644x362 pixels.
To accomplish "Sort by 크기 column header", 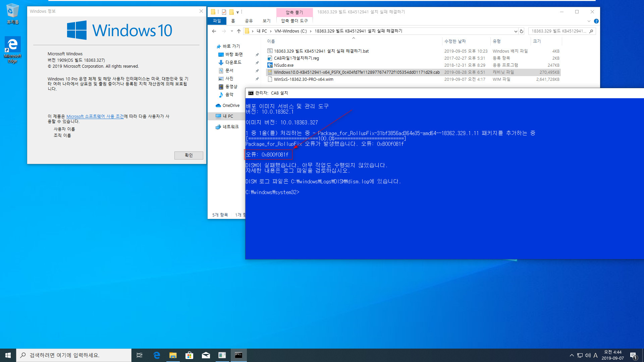I will tap(546, 41).
